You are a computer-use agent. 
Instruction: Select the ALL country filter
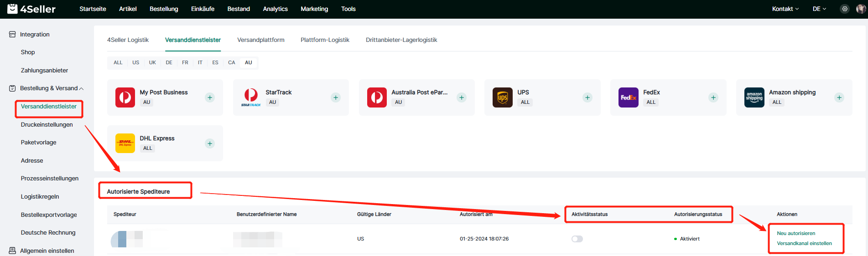click(118, 62)
